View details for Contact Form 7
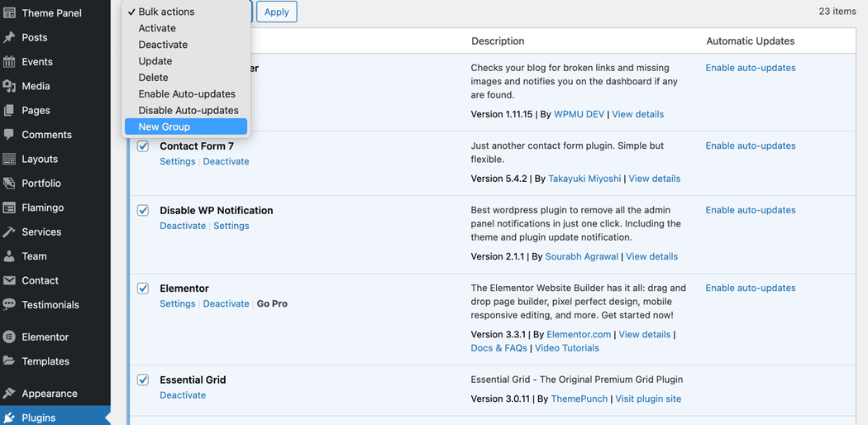 [655, 179]
